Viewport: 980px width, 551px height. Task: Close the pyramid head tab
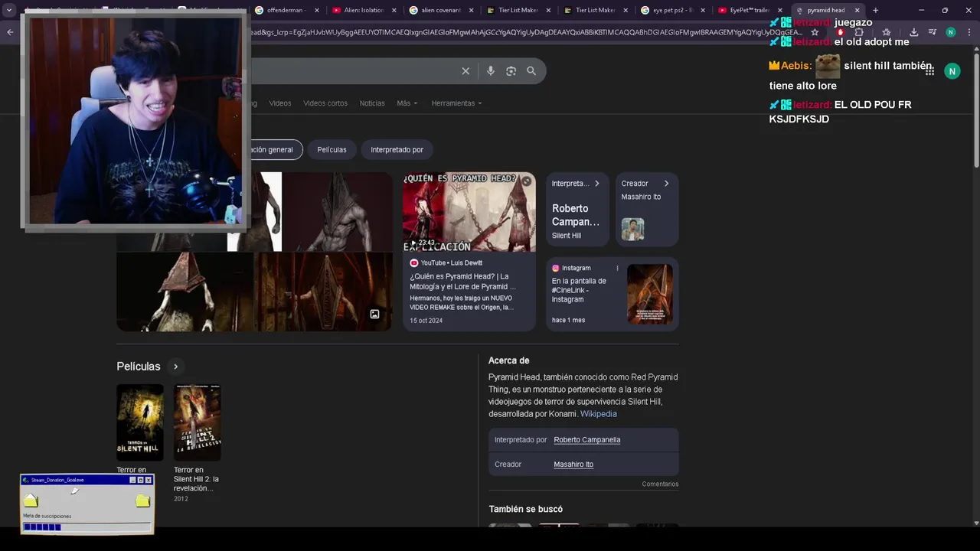tap(857, 10)
